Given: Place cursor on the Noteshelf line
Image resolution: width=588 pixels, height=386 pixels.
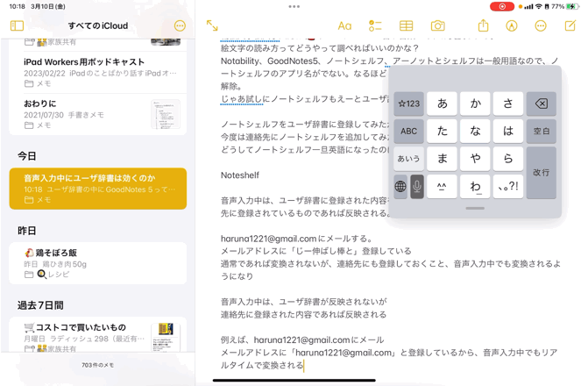Looking at the screenshot, I should pyautogui.click(x=240, y=175).
